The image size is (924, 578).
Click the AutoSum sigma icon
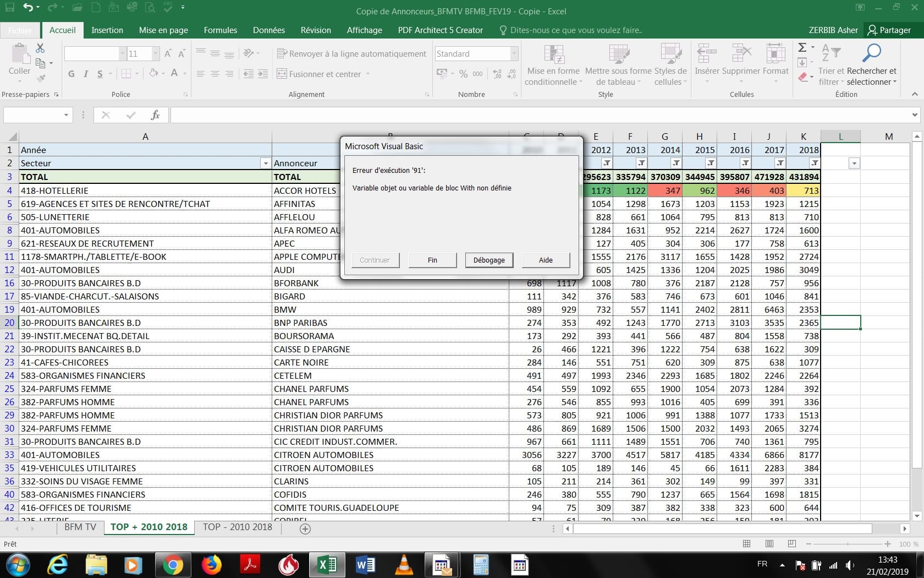(802, 48)
